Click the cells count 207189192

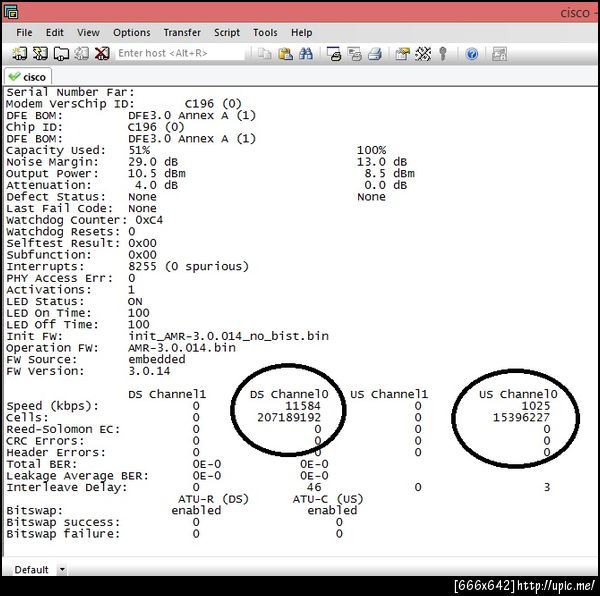[x=289, y=417]
